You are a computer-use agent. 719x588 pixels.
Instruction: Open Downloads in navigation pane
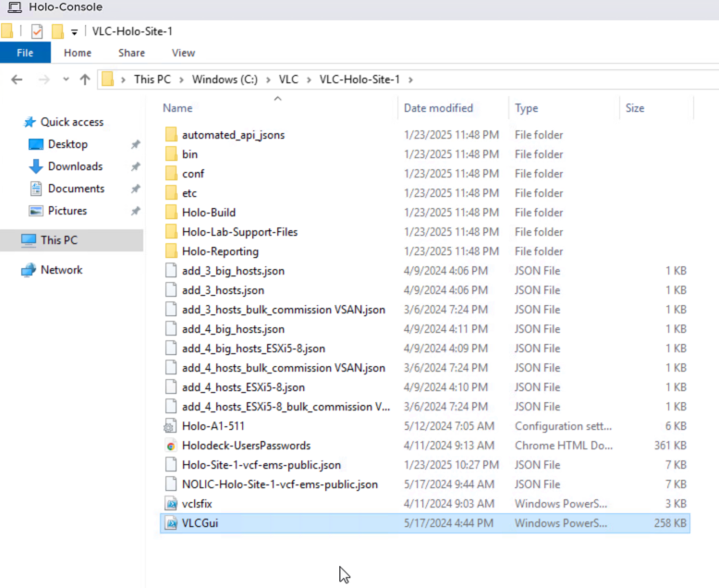point(75,166)
